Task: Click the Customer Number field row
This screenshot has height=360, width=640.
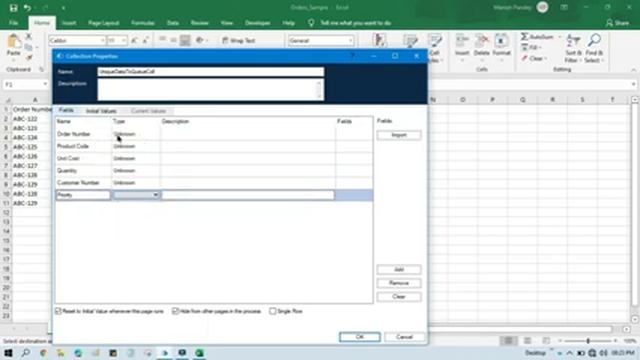Action: click(x=214, y=183)
